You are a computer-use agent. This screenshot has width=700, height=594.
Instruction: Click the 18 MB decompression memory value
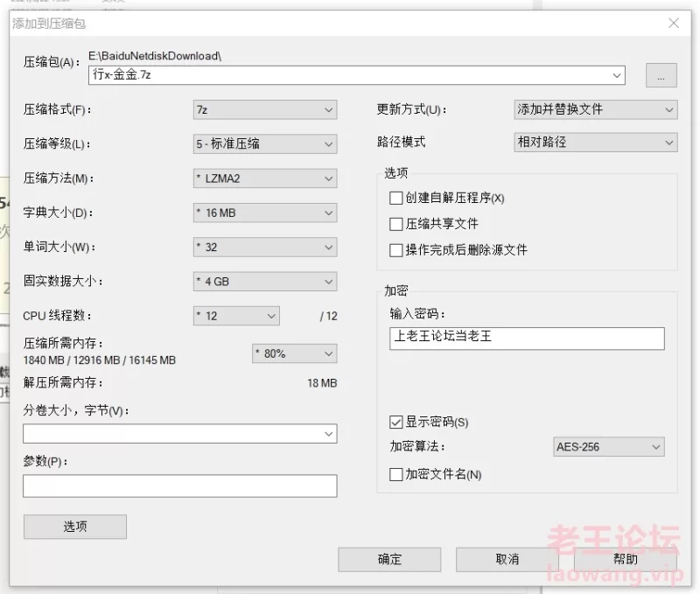tap(322, 383)
